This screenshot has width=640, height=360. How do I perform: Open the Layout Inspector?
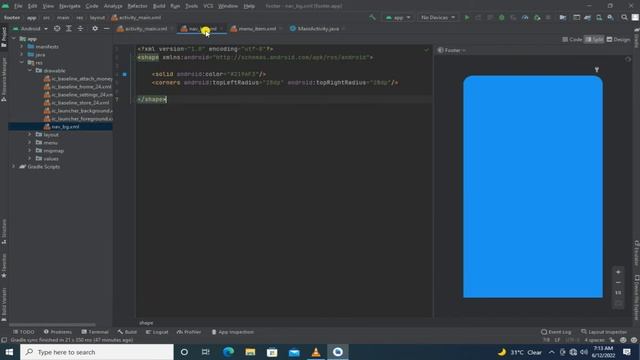tap(604, 332)
